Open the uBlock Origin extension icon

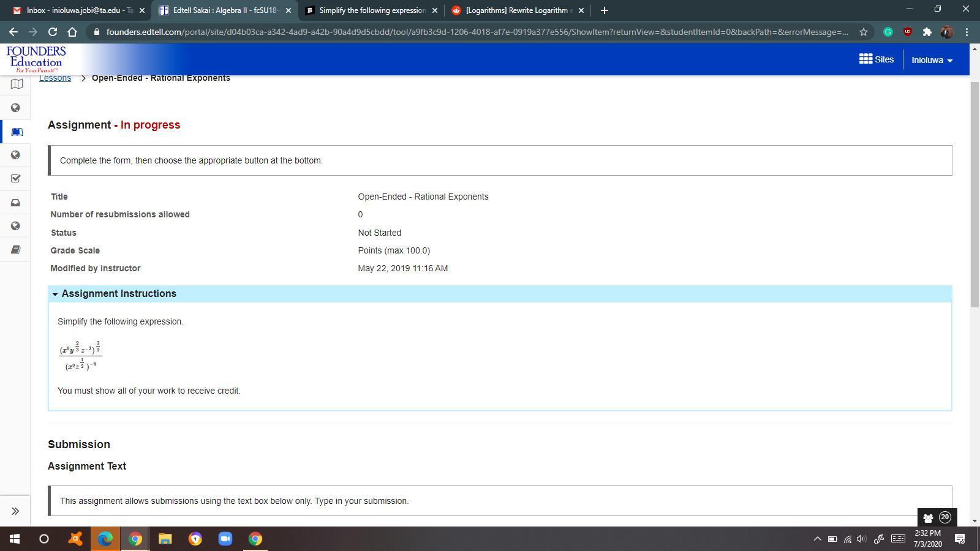907,32
